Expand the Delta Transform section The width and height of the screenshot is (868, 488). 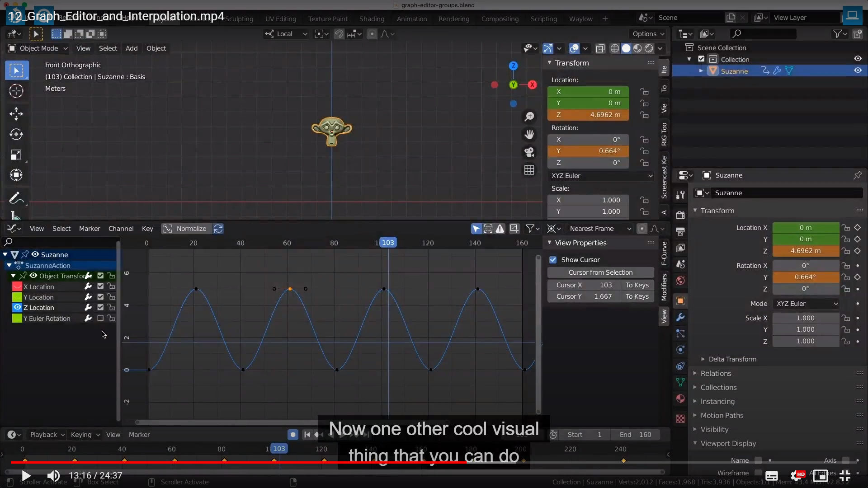click(x=732, y=359)
